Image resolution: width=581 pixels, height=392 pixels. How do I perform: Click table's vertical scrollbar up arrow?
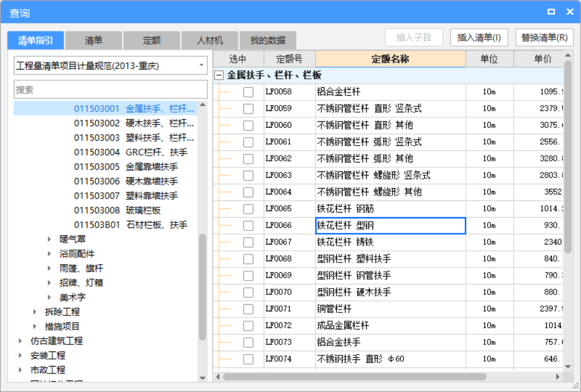click(568, 55)
